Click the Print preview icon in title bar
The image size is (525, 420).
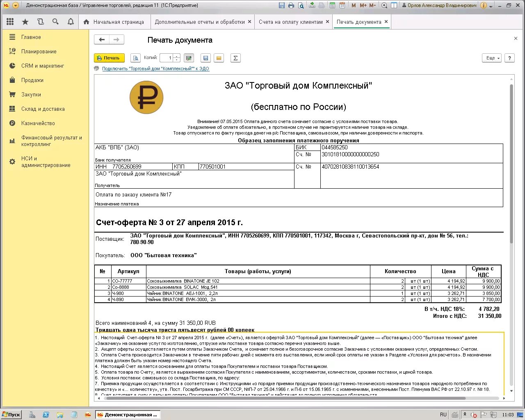coord(301,5)
